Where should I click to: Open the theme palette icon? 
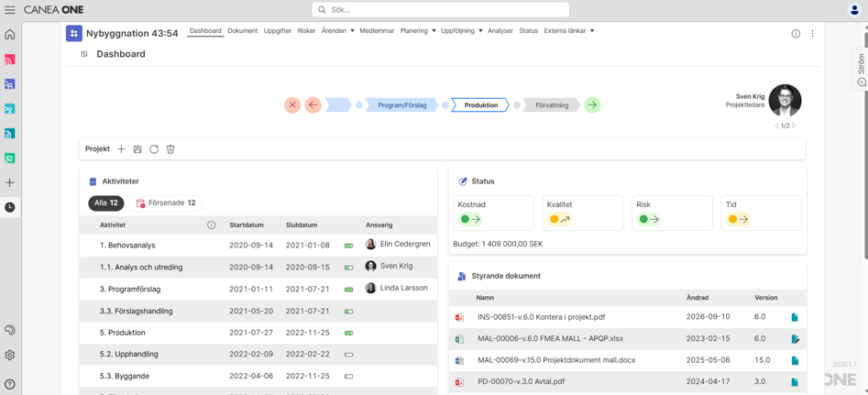tap(10, 330)
